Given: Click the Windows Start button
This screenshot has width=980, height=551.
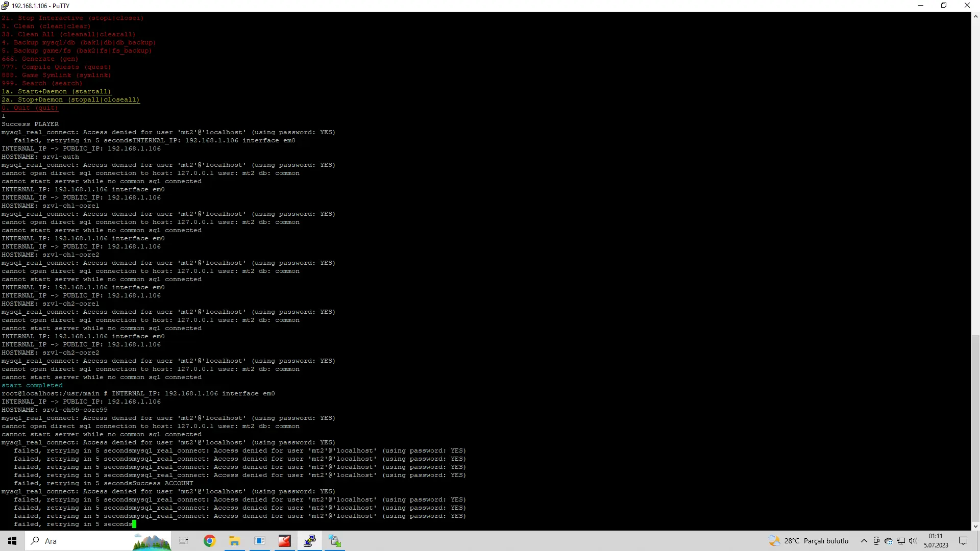Looking at the screenshot, I should pos(12,541).
